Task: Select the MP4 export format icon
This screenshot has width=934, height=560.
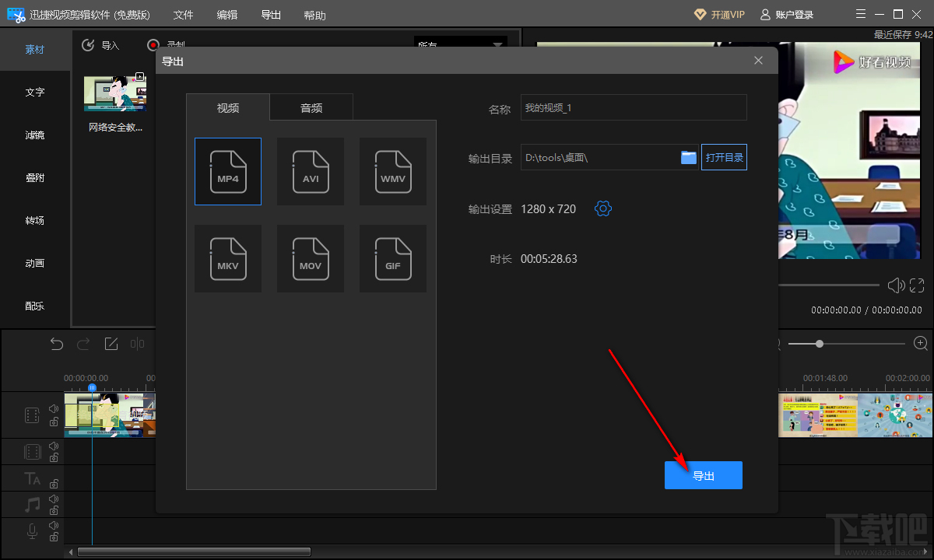Action: pyautogui.click(x=228, y=171)
